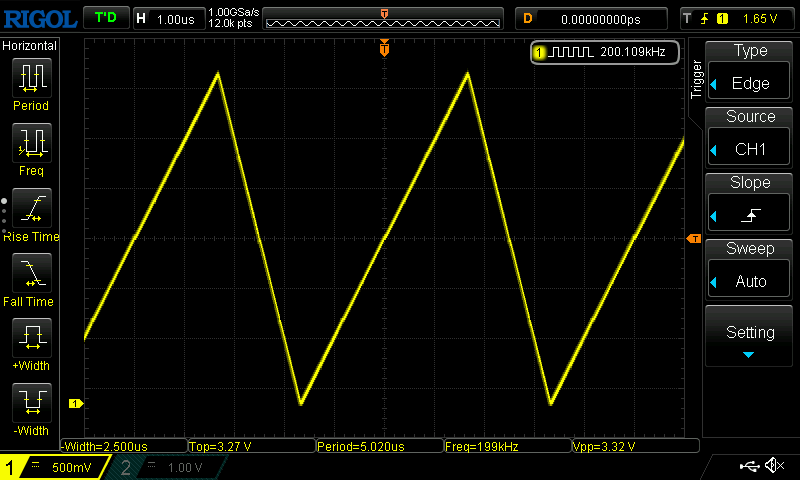Click the Top=3.27 V measurement result
Image resolution: width=800 pixels, height=480 pixels.
[x=252, y=446]
